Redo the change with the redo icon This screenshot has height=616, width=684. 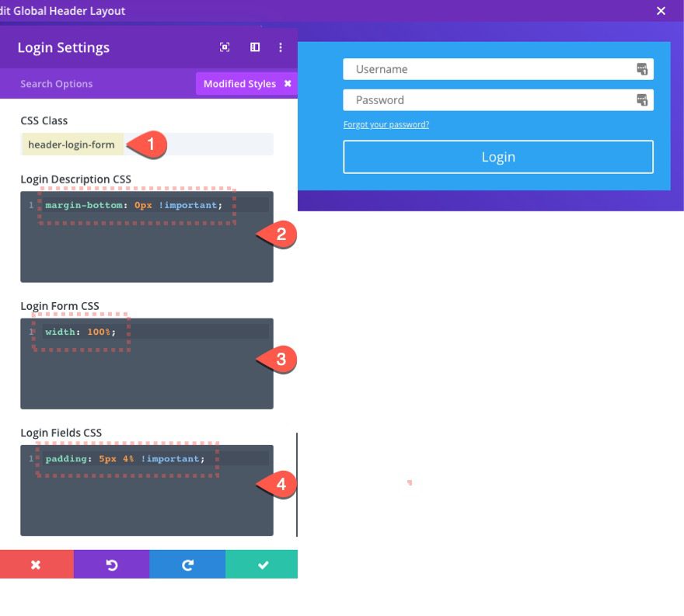coord(187,564)
